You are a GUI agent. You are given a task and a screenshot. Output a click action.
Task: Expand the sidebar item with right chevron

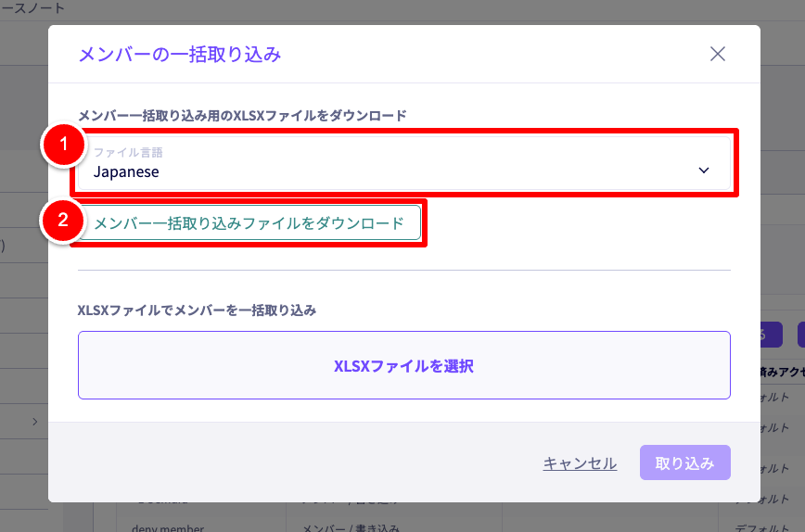click(x=34, y=422)
